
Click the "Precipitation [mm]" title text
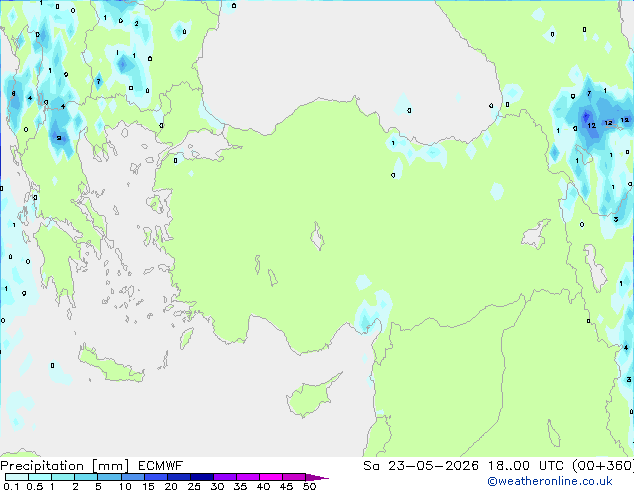(x=65, y=466)
